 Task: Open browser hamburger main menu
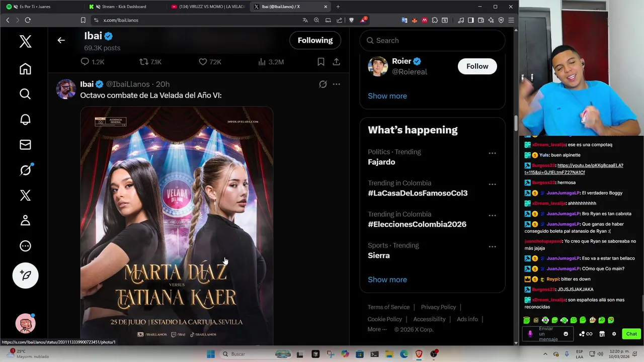511,20
